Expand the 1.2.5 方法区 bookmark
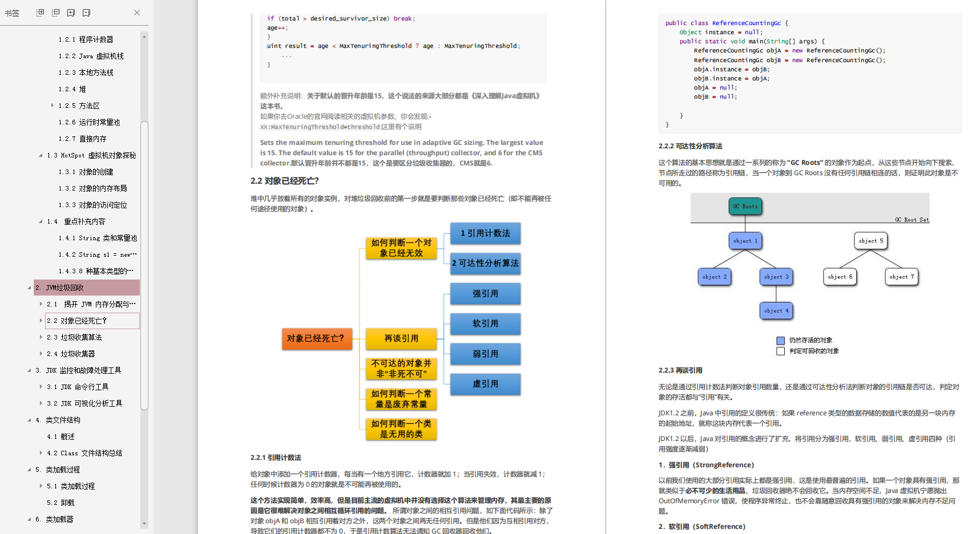The height and width of the screenshot is (534, 980). click(x=52, y=106)
